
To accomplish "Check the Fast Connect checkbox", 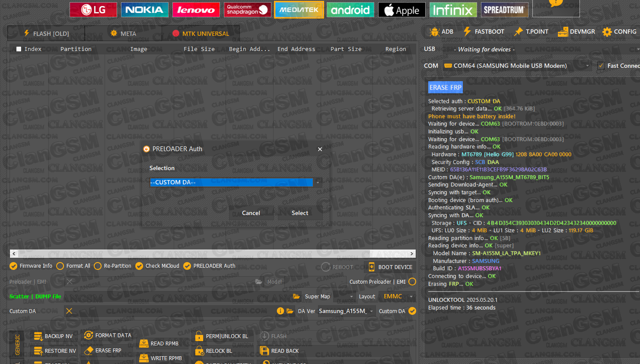I will click(x=601, y=66).
